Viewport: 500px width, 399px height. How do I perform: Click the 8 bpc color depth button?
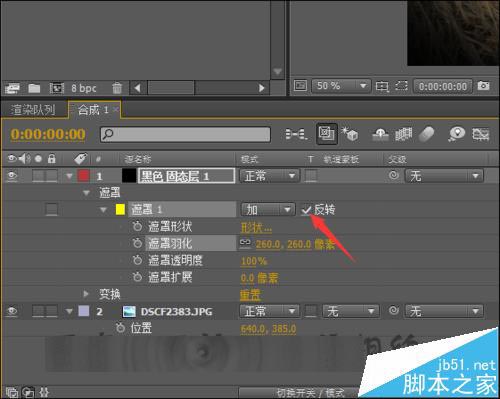click(83, 88)
